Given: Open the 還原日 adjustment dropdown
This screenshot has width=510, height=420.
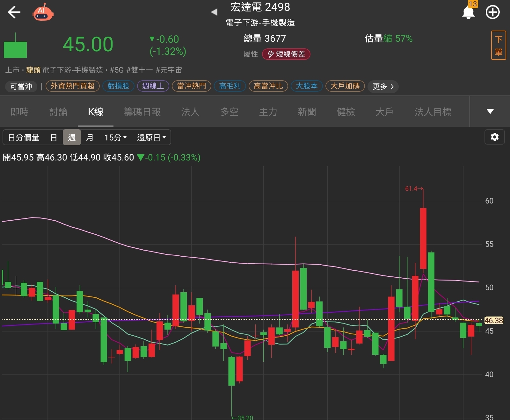Looking at the screenshot, I should [151, 138].
